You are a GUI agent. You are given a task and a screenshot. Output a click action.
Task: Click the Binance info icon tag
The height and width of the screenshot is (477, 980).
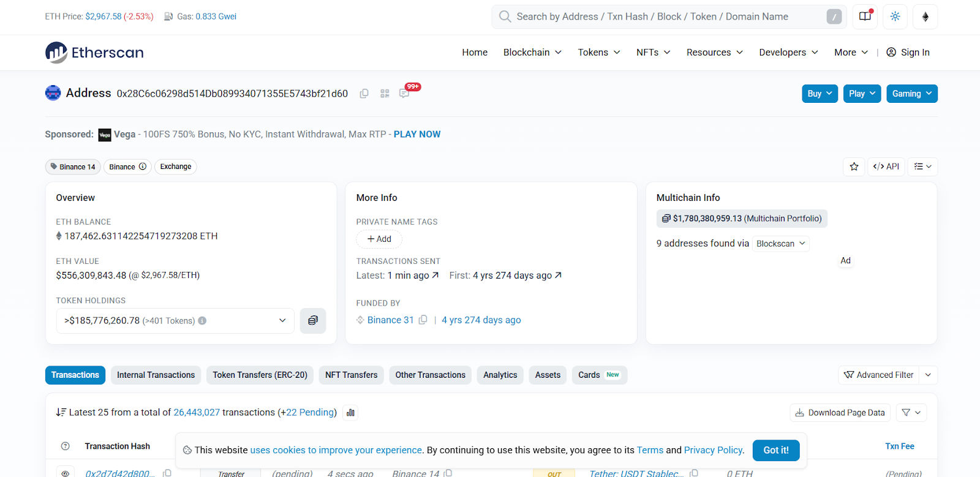[x=143, y=167]
